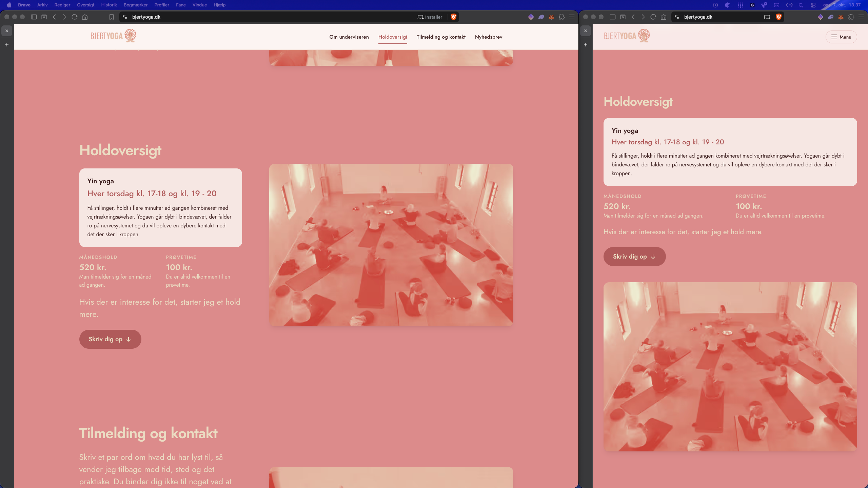Open the Nyhedsbrev nav link
Screen dimensions: 868x488
pyautogui.click(x=489, y=37)
